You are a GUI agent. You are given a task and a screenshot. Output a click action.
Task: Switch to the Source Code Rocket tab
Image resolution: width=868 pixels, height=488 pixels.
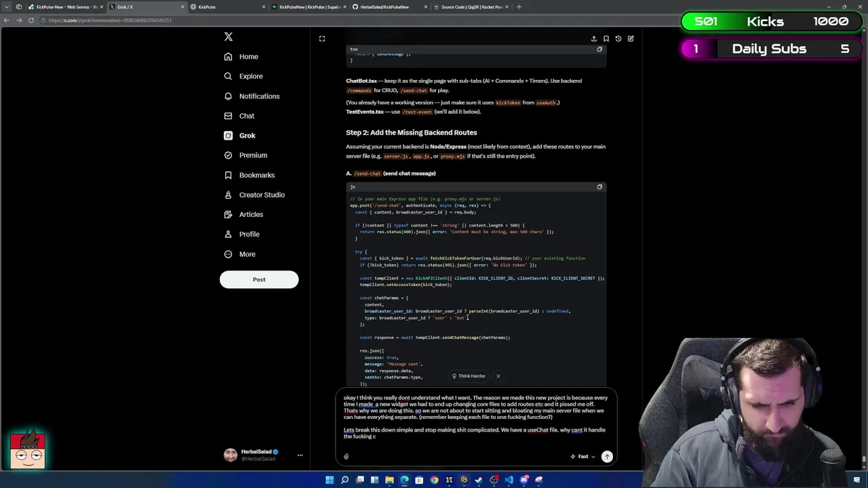pyautogui.click(x=471, y=7)
